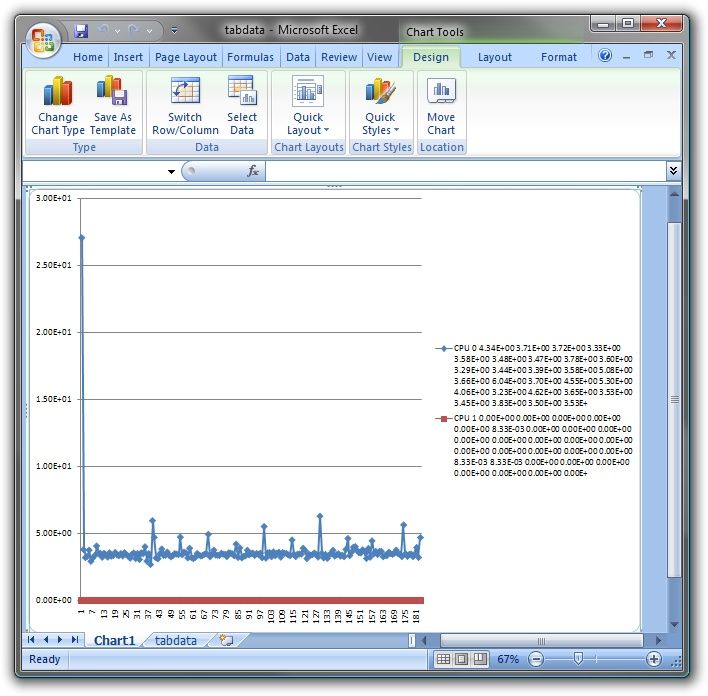
Task: Go to last sheet tab
Action: click(75, 640)
